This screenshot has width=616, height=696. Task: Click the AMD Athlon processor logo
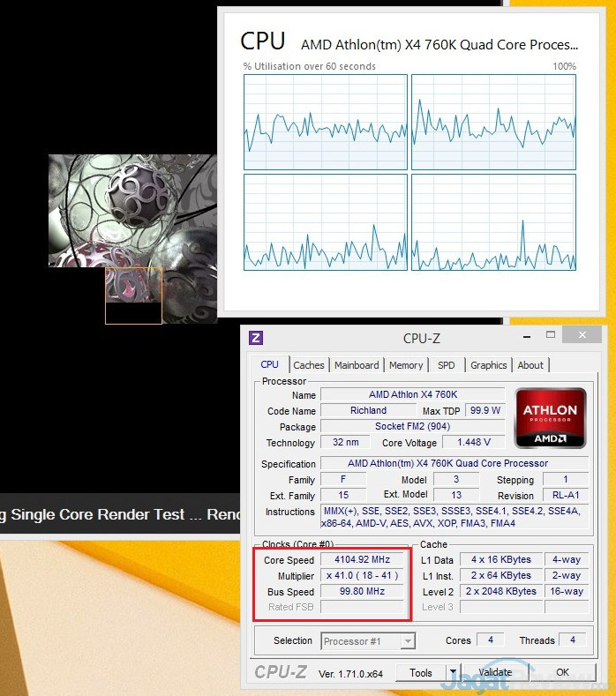550,418
